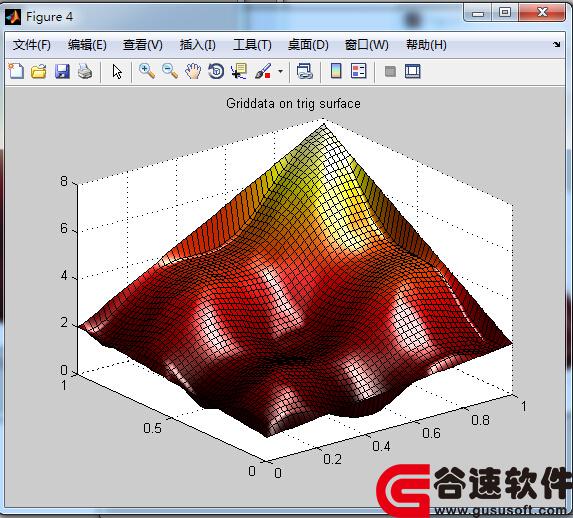Open the 工具(T) menu

pos(252,45)
